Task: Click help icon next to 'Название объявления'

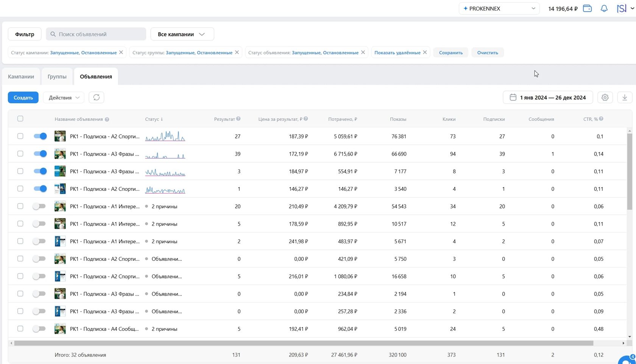Action: [107, 120]
